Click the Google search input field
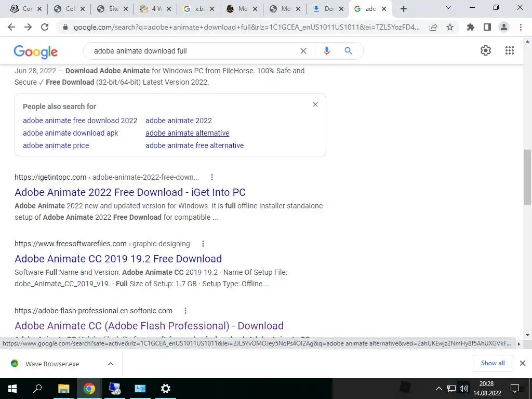 193,51
